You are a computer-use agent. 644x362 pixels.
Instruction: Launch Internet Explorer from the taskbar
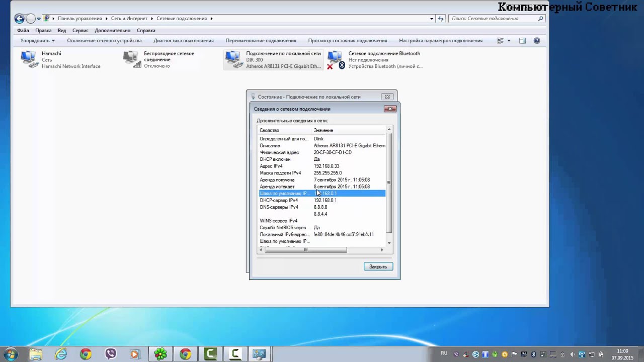point(61,354)
